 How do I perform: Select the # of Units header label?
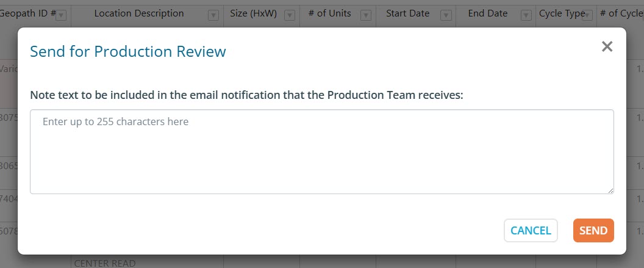pyautogui.click(x=330, y=13)
